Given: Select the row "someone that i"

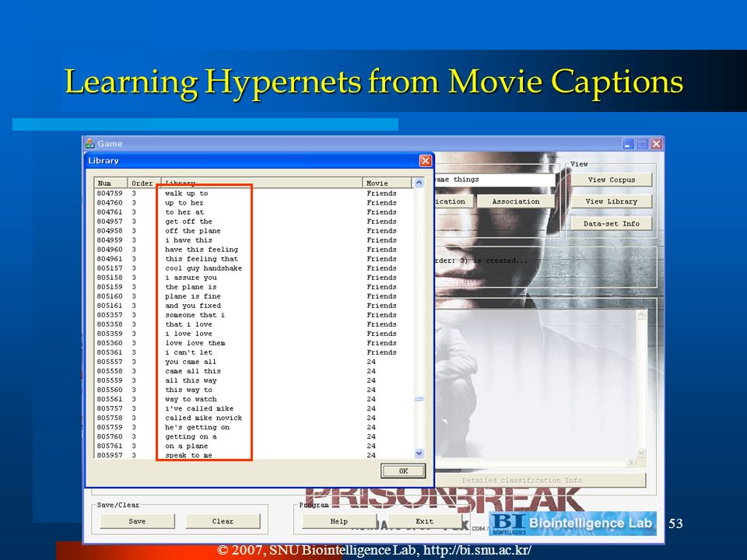Looking at the screenshot, I should tap(254, 315).
